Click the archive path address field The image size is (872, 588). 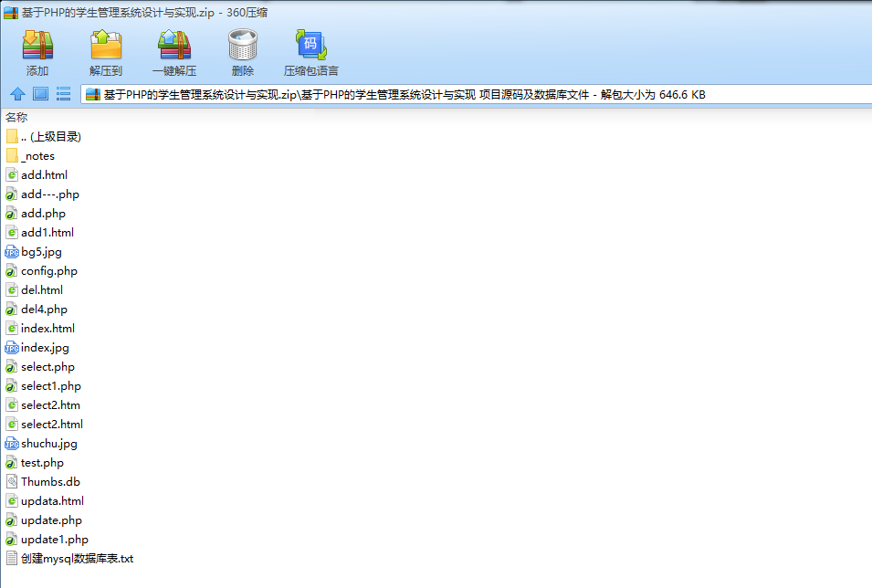pos(476,95)
